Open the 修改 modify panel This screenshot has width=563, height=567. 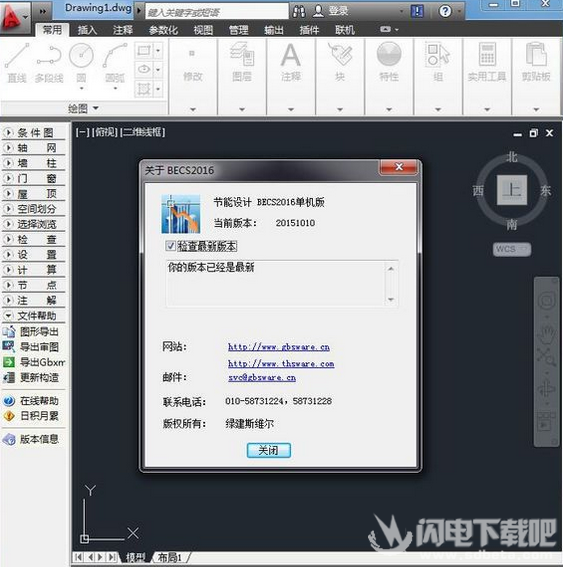pos(192,65)
